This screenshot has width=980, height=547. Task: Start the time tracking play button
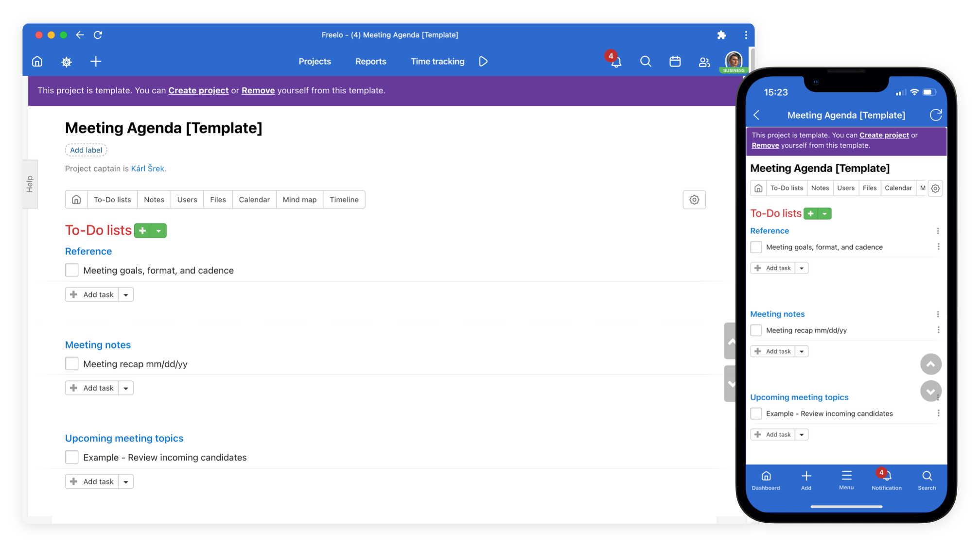(483, 61)
